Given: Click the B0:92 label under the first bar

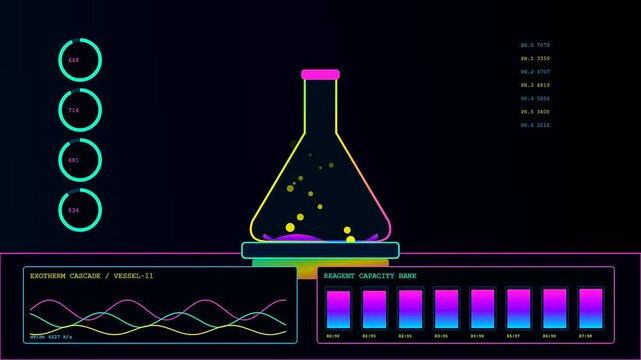Looking at the screenshot, I should click(333, 336).
